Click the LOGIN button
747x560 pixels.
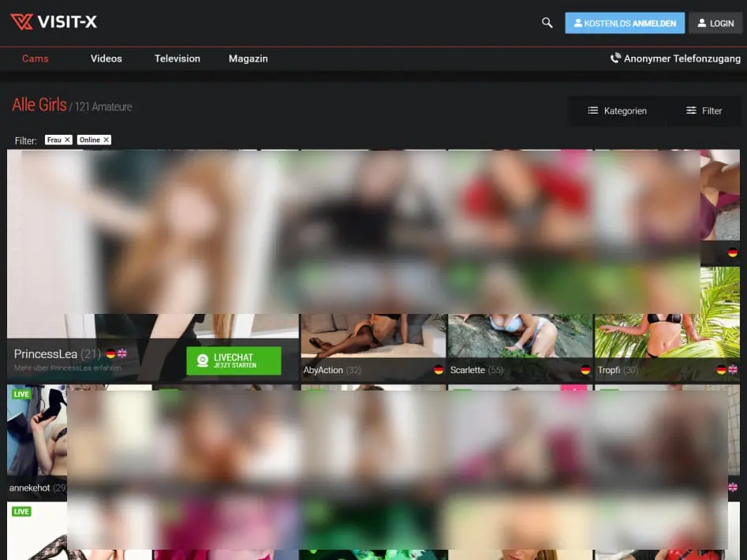715,23
